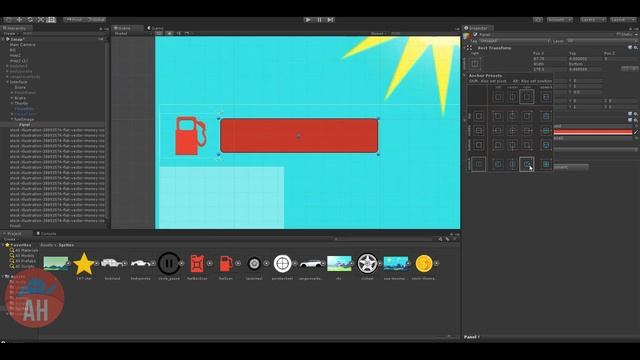Select the red fuel canister sprite asset
Screen dimensions: 640x360
197,264
